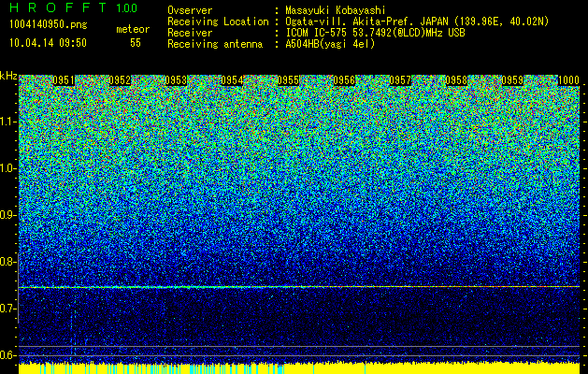
Task: Select the filename 1004140950.png
Action: tap(49, 25)
